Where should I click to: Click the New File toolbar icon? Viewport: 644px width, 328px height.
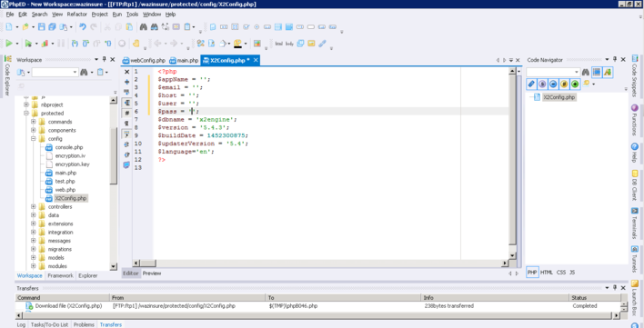(8, 27)
